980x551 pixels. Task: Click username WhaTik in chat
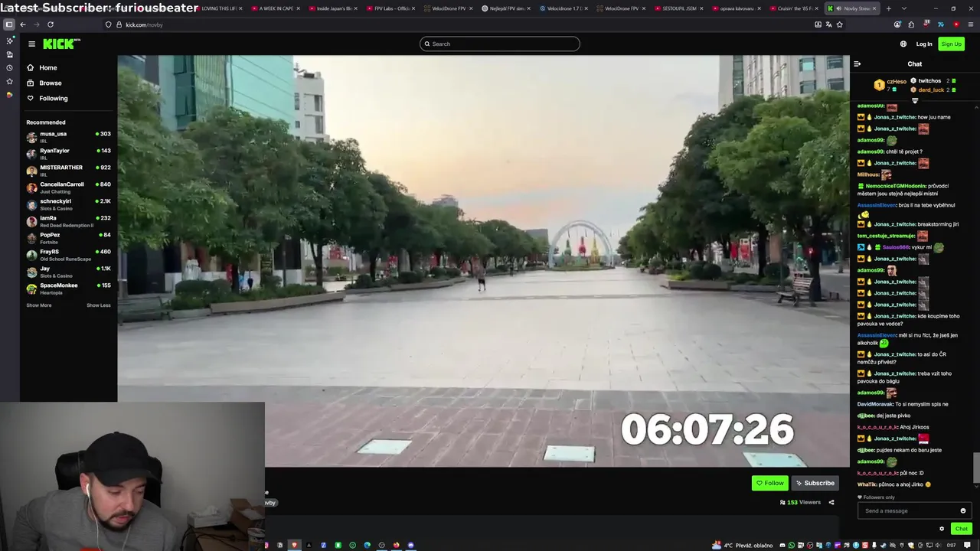point(867,484)
